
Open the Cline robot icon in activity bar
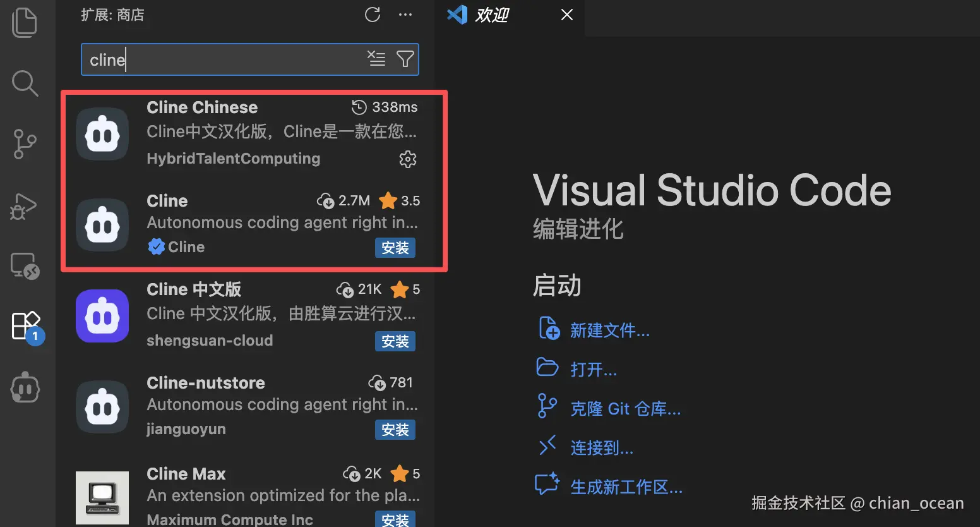25,387
